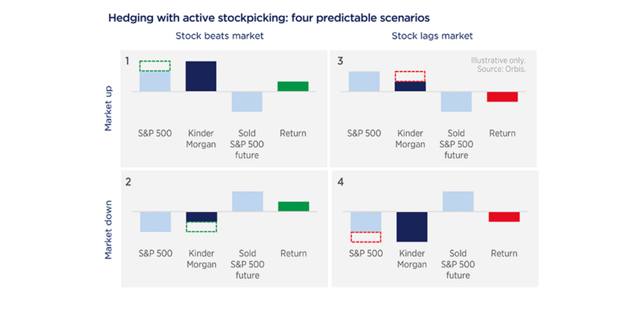The width and height of the screenshot is (644, 310).
Task: Click the navy Kinder Morgan bar in scenario 4
Action: [x=412, y=227]
